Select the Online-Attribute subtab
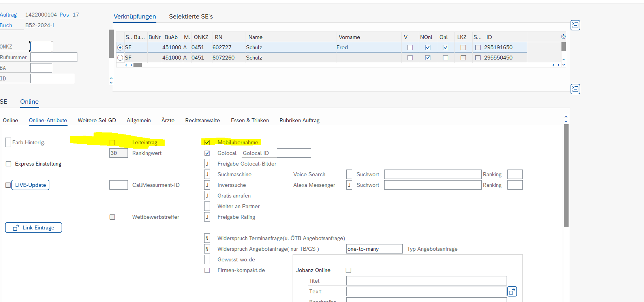The width and height of the screenshot is (644, 302). coord(48,121)
